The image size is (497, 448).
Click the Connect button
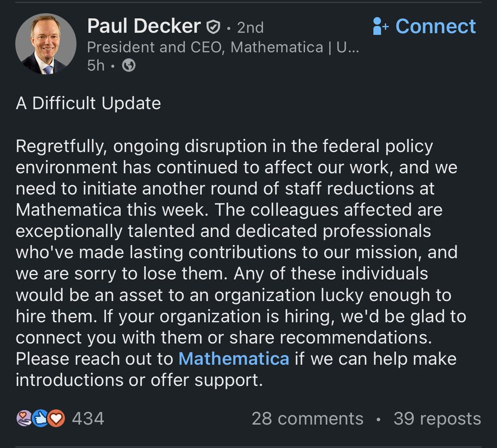(x=436, y=26)
